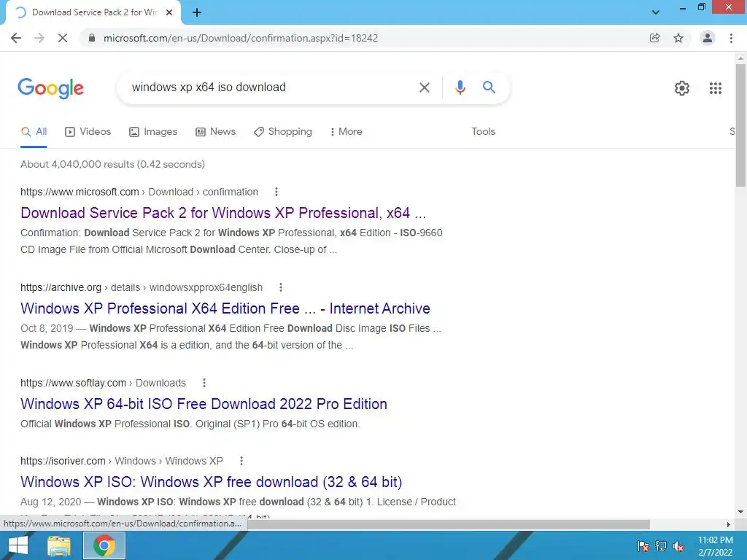The width and height of the screenshot is (747, 560).
Task: Click the browser forward arrow
Action: [x=39, y=38]
